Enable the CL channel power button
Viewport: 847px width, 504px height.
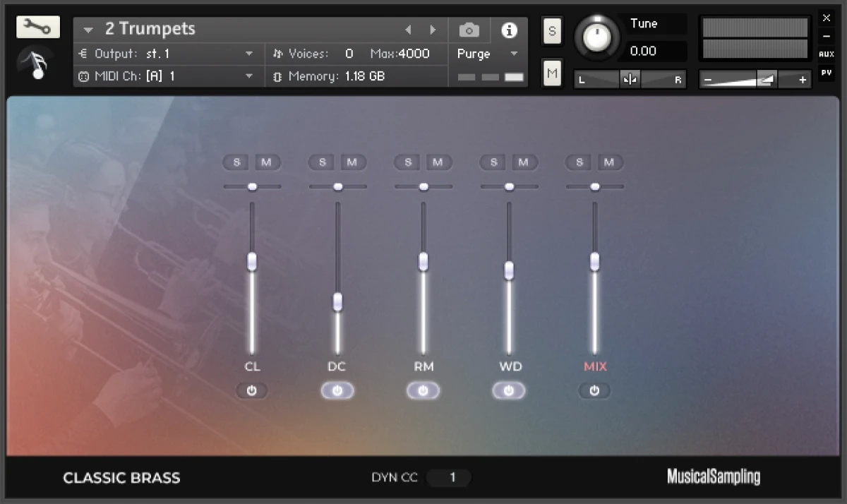[x=252, y=390]
